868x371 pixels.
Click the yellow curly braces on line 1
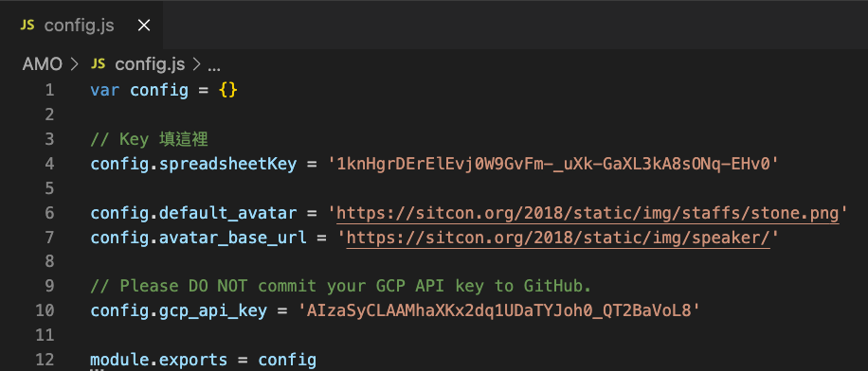pyautogui.click(x=228, y=90)
